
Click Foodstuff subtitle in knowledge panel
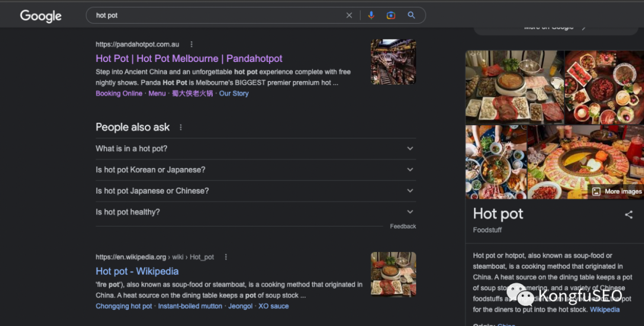pyautogui.click(x=487, y=230)
